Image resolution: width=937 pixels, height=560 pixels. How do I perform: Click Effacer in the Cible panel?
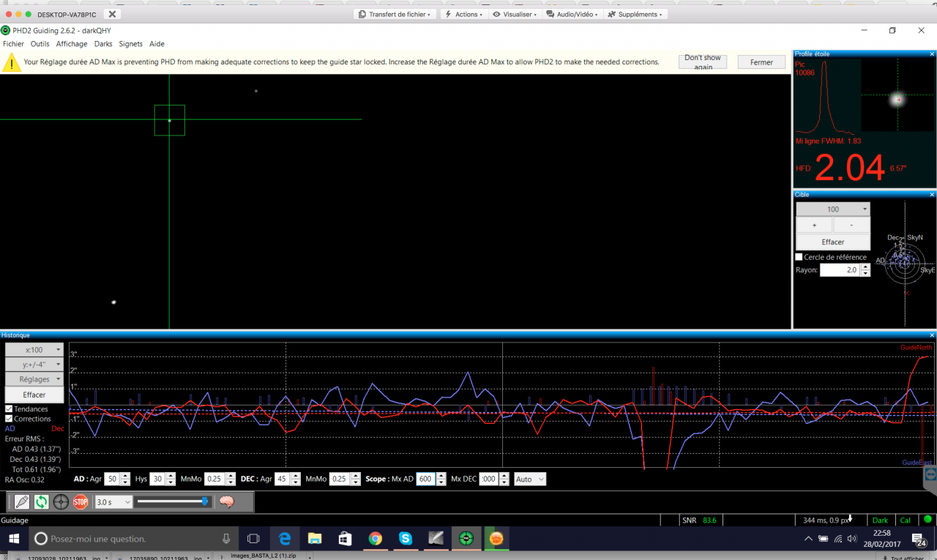pyautogui.click(x=833, y=242)
